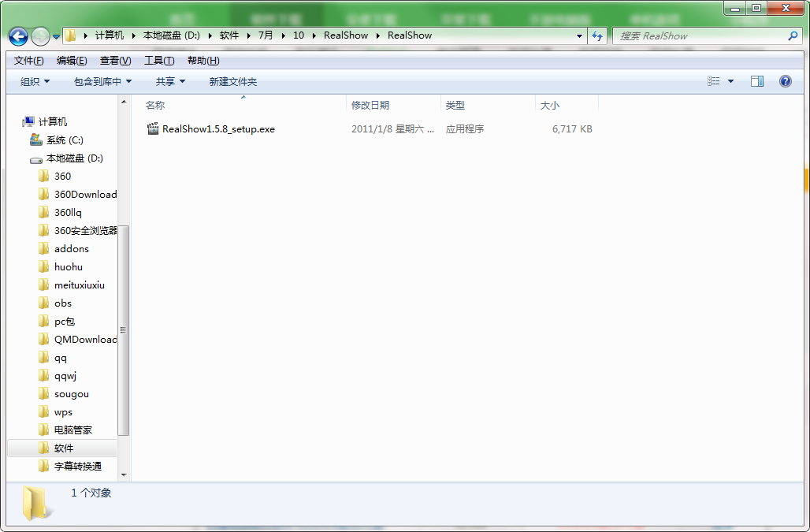Expand the arrow after 软件 breadcrumb
Screen dimensions: 810x532
[248, 35]
